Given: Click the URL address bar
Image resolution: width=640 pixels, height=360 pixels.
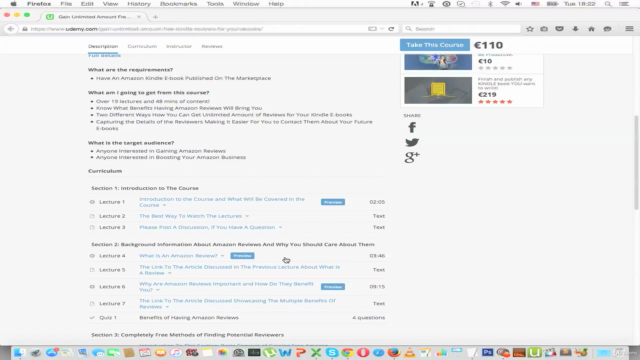Looking at the screenshot, I should 196,29.
